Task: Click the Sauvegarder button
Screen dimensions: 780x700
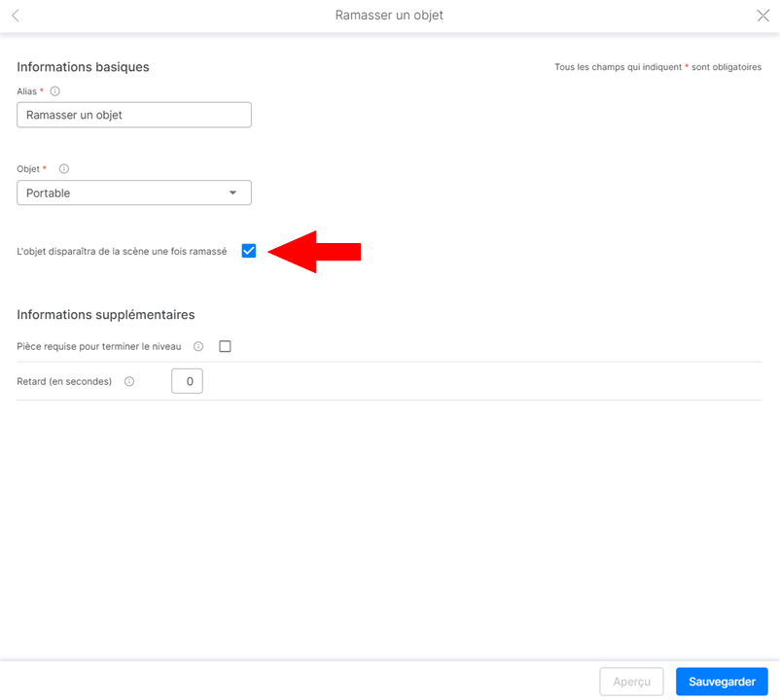Action: 722,682
